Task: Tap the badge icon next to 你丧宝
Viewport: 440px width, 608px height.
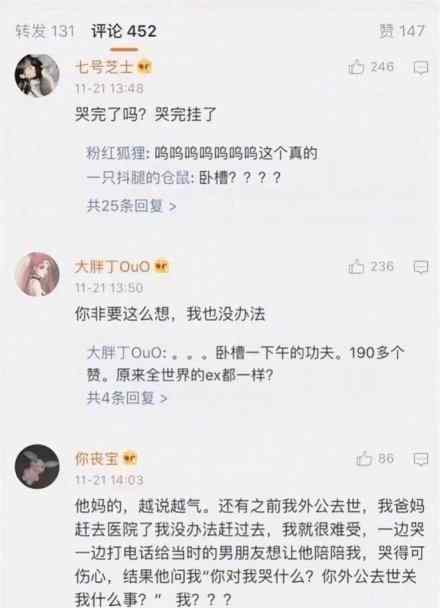Action: point(130,459)
